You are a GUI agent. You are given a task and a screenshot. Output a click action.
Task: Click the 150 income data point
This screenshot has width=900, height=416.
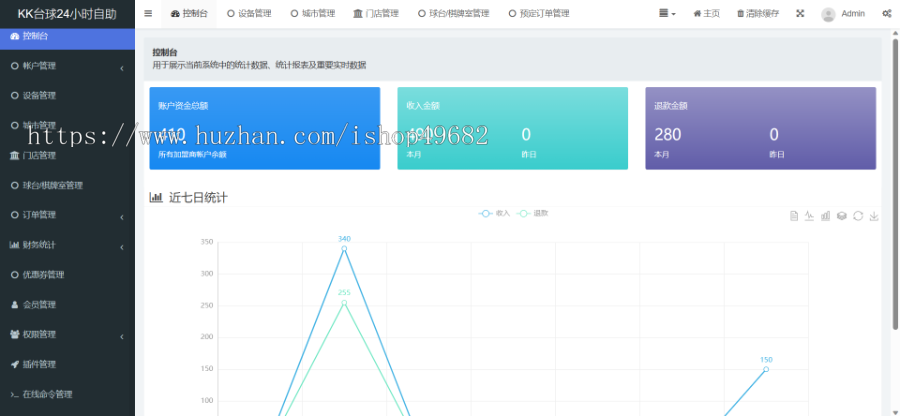click(x=766, y=369)
